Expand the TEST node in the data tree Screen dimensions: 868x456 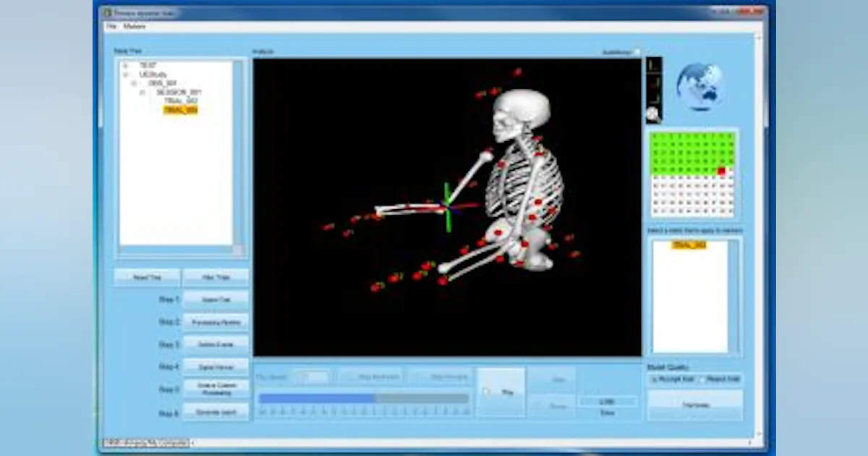pyautogui.click(x=125, y=66)
